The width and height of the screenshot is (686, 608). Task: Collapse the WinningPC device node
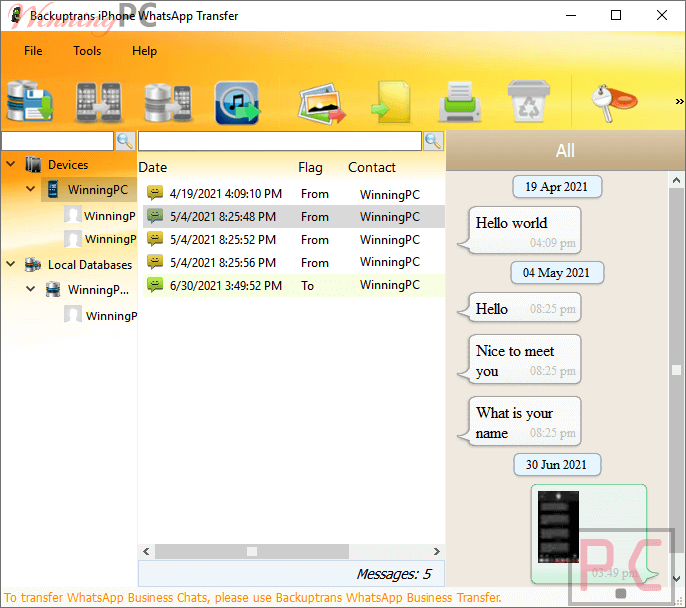[x=31, y=189]
